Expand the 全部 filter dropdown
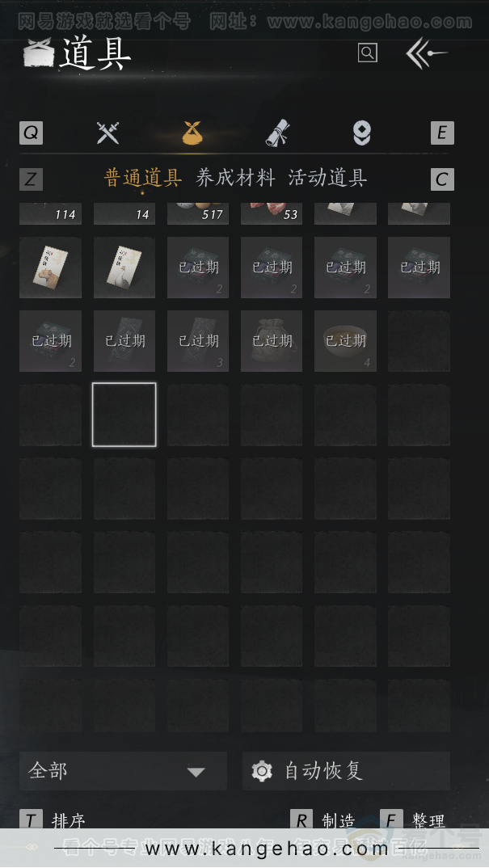Image resolution: width=489 pixels, height=868 pixels. click(123, 771)
